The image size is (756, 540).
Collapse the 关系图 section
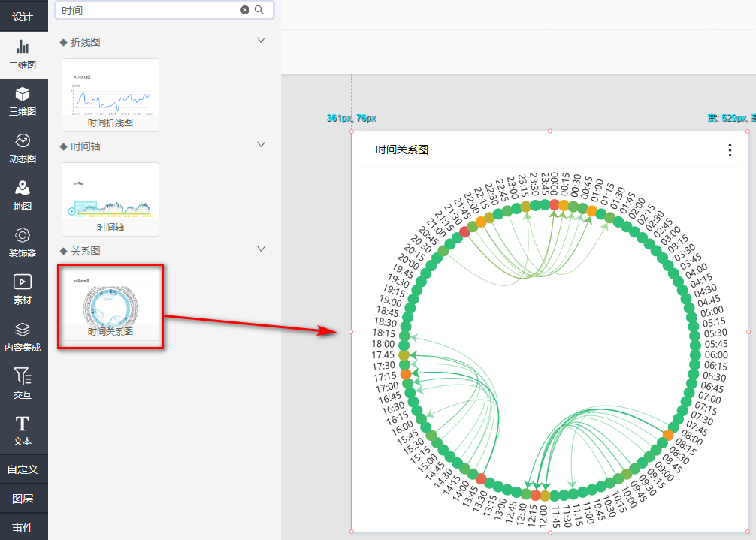(262, 249)
